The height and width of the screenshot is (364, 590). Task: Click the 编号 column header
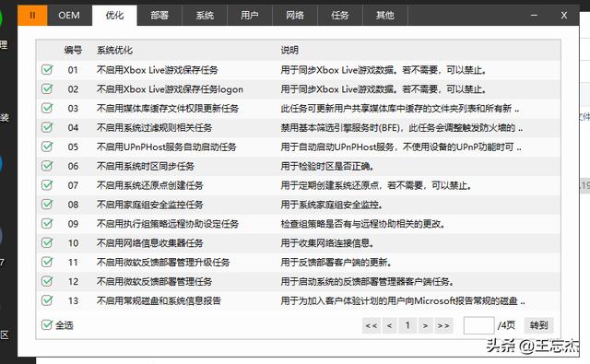[x=73, y=50]
